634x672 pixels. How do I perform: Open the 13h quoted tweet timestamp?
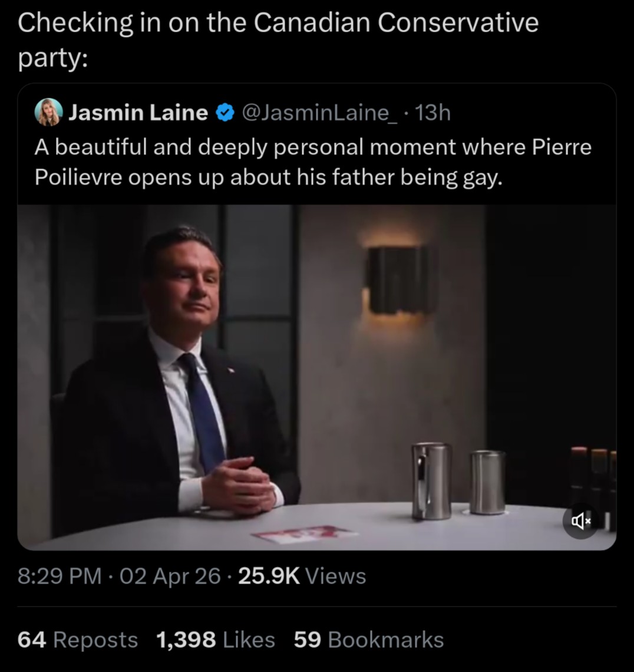432,113
